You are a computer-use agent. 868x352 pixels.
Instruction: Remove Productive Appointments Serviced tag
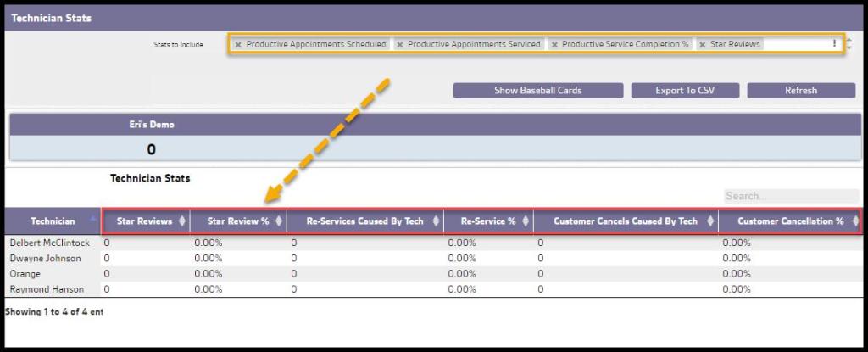[400, 45]
